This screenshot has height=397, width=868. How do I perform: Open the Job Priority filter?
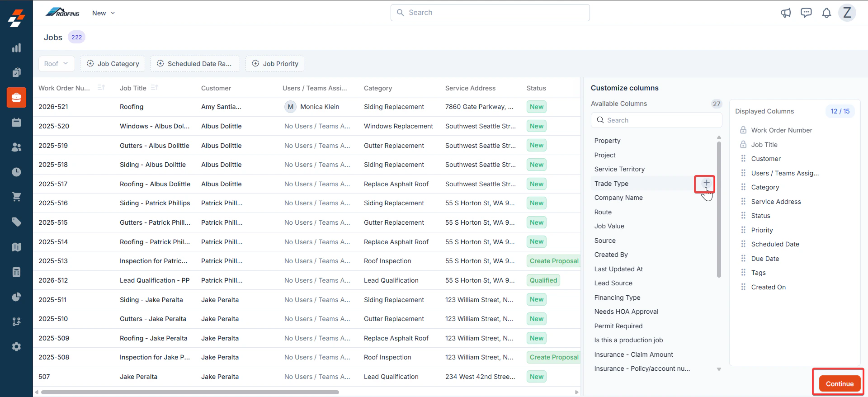point(275,64)
